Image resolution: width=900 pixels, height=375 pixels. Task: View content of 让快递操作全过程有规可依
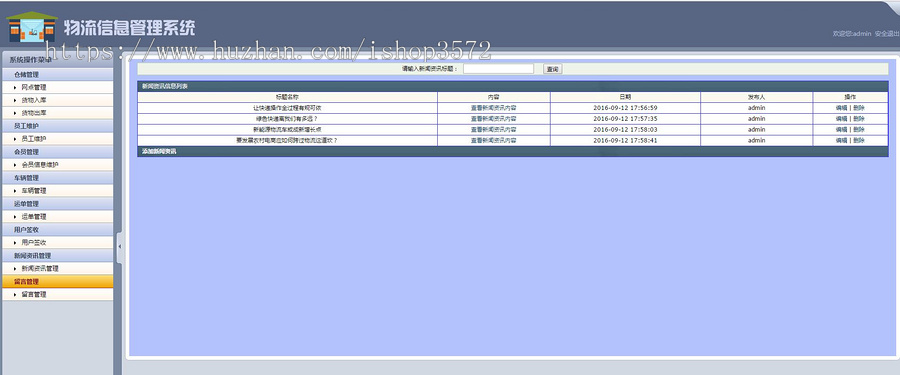point(493,108)
